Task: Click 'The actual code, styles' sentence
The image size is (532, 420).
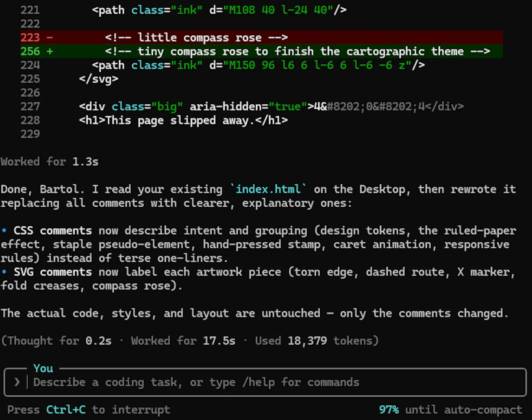Action: click(255, 314)
